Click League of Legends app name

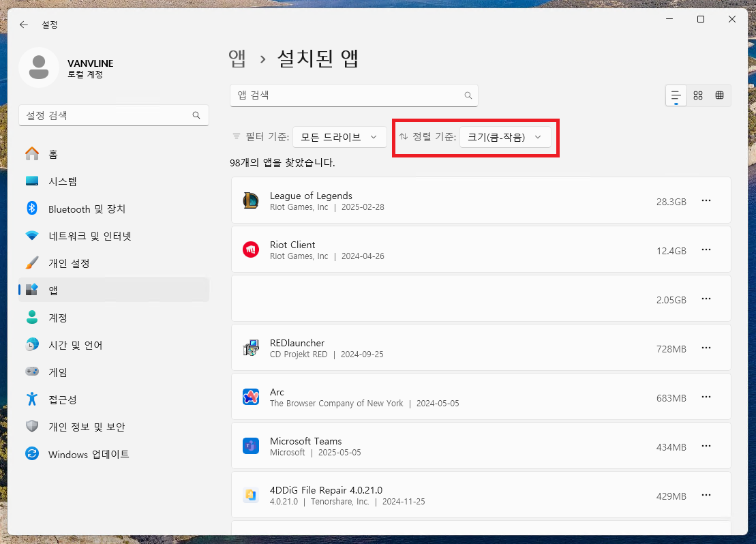311,196
